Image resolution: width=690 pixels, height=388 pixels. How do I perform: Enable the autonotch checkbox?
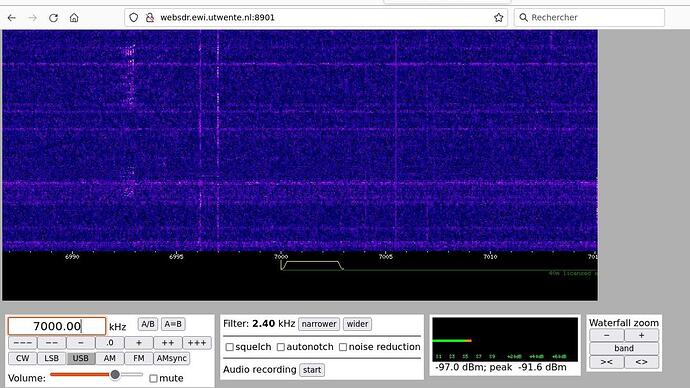coord(281,347)
